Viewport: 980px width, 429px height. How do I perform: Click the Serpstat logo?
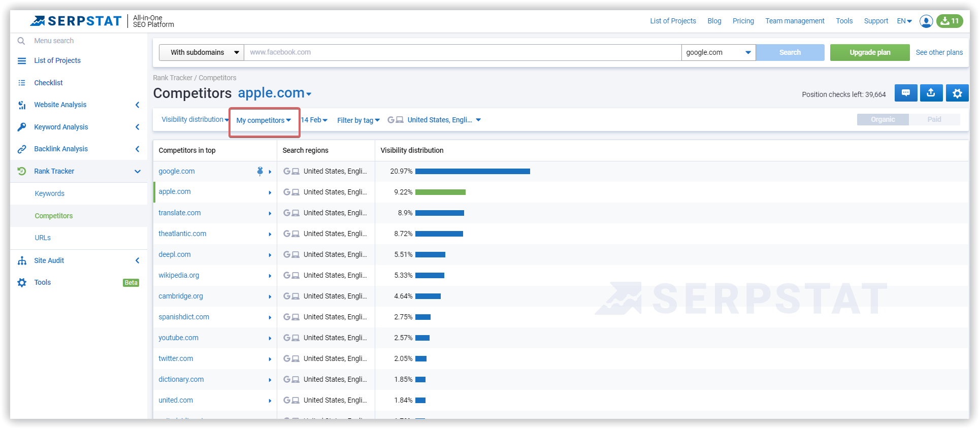[76, 21]
